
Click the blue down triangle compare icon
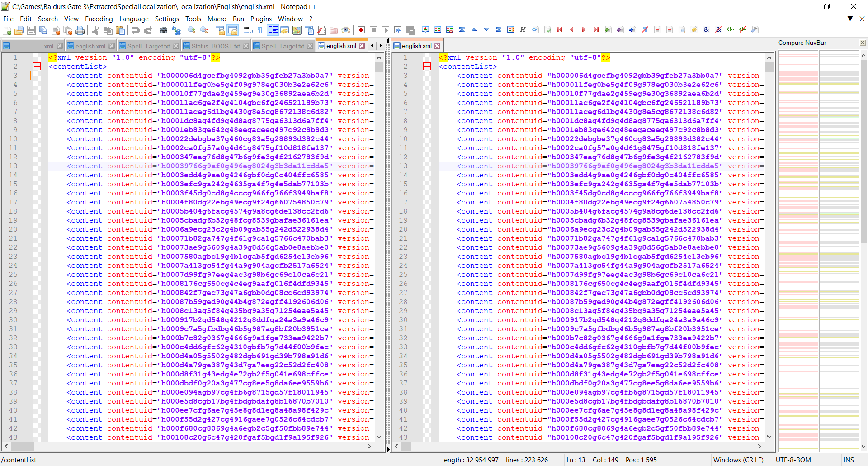click(x=486, y=29)
